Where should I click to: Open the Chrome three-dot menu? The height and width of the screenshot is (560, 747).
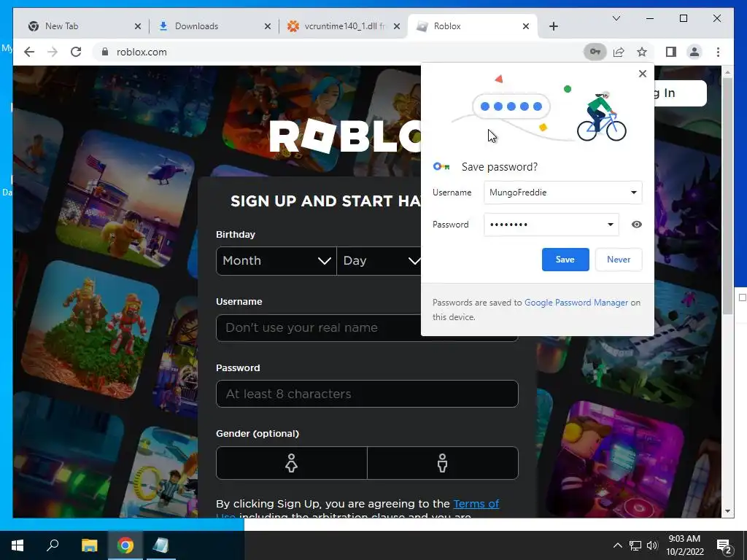point(718,52)
